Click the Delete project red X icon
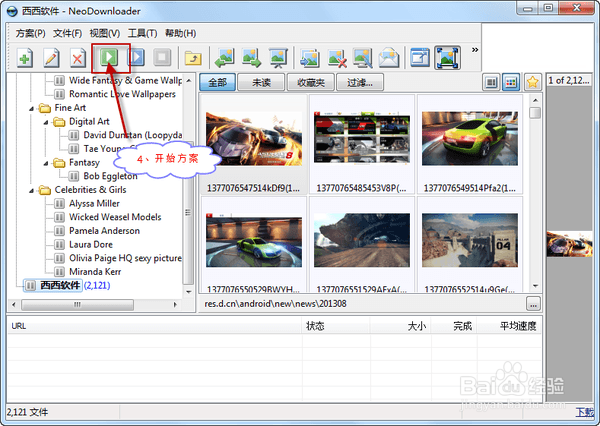This screenshot has height=426, width=600. click(x=78, y=58)
